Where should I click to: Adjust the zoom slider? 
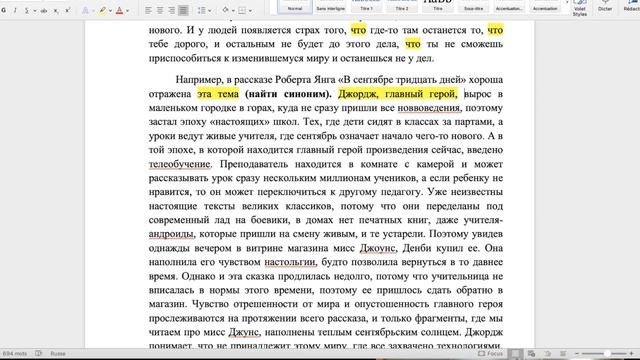click(607, 353)
